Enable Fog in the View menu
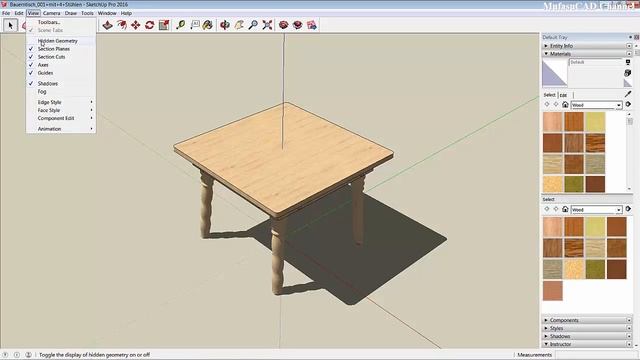This screenshot has height=360, width=640. tap(61, 92)
